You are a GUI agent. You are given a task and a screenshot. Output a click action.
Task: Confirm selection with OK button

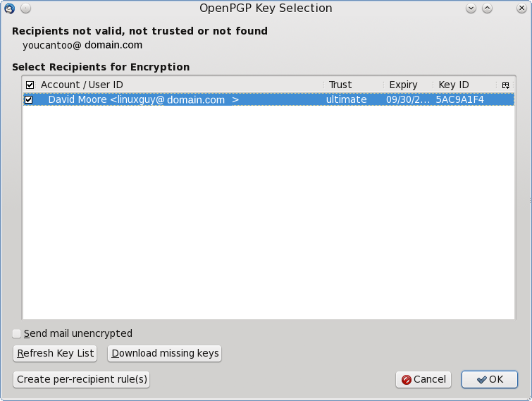click(x=490, y=379)
